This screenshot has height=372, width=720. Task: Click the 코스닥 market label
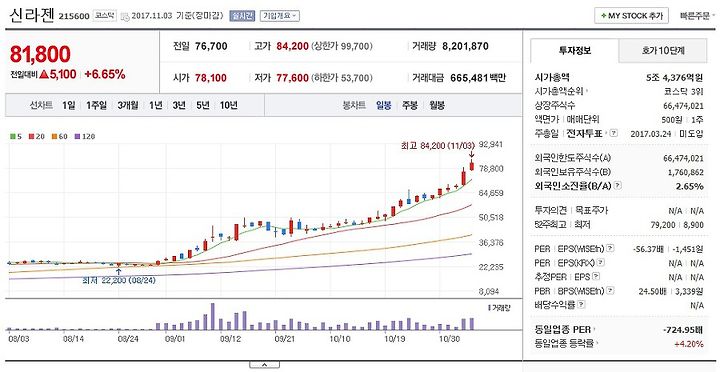click(x=105, y=16)
